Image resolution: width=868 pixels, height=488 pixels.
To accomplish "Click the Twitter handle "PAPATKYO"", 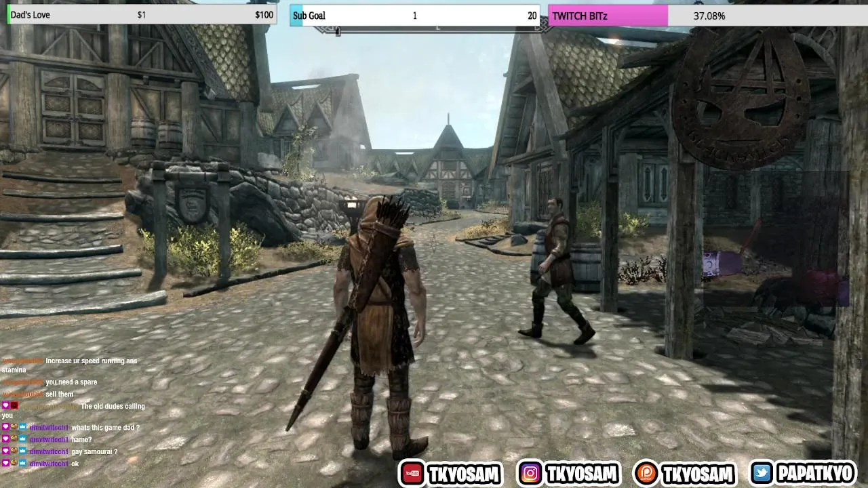I will (x=816, y=474).
